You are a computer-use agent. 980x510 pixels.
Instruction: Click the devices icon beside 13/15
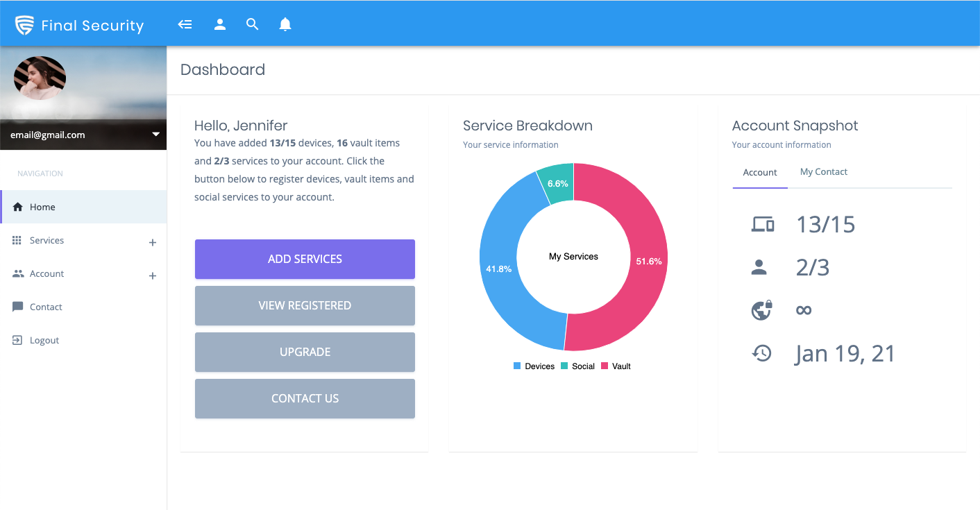763,224
